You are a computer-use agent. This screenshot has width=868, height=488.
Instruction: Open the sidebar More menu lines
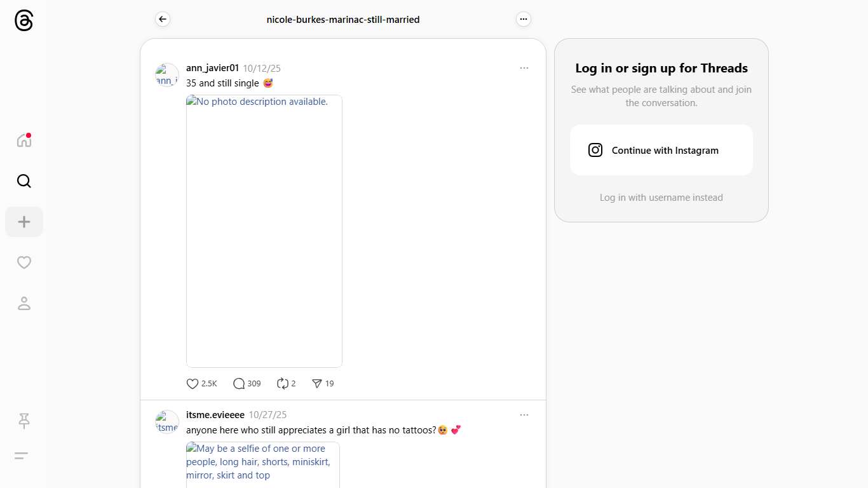tap(22, 456)
